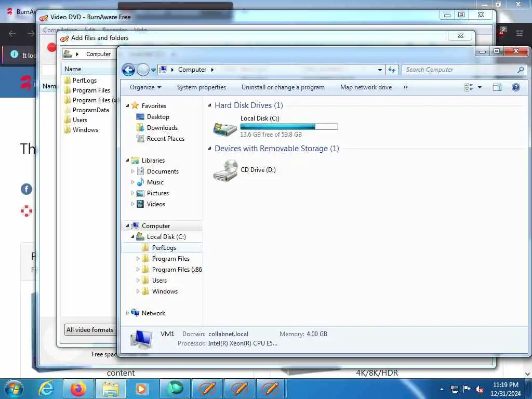Click the Explorer Back arrow button
Screen dimensions: 532x399
click(x=128, y=70)
